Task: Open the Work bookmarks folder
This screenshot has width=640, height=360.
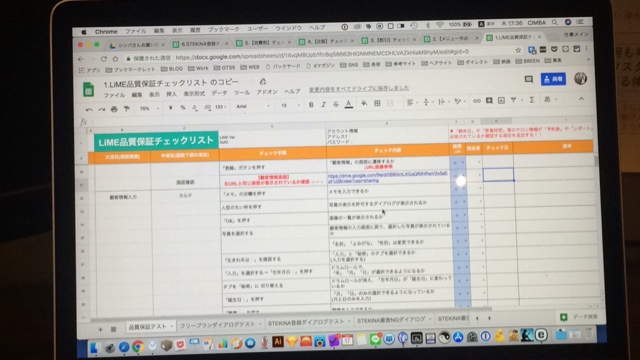Action: (x=198, y=69)
